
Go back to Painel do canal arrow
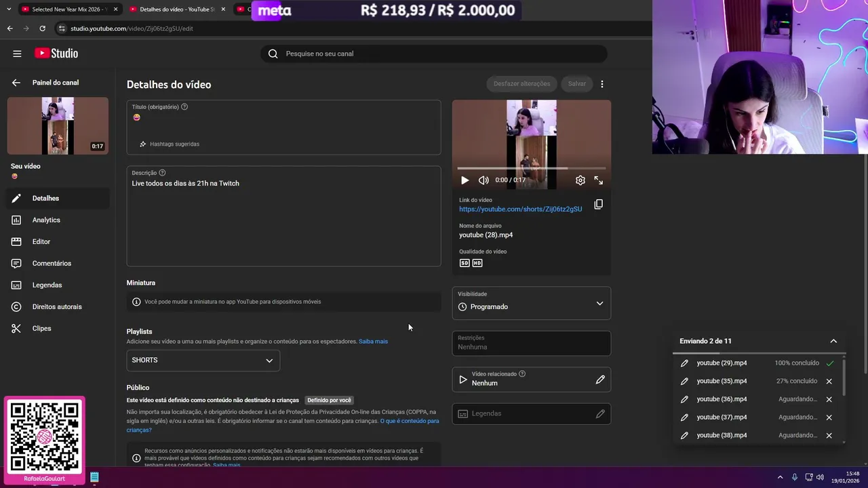tap(16, 83)
